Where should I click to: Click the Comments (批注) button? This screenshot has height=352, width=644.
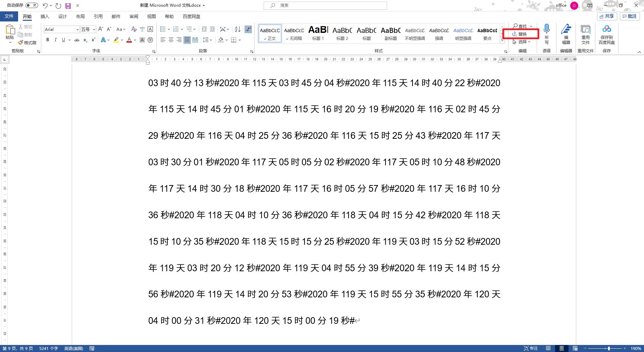(630, 16)
